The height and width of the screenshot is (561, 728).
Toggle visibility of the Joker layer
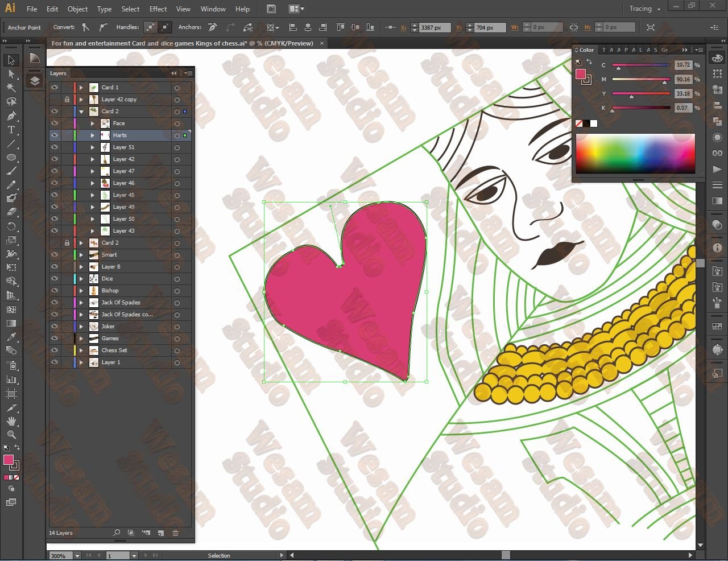pyautogui.click(x=55, y=327)
